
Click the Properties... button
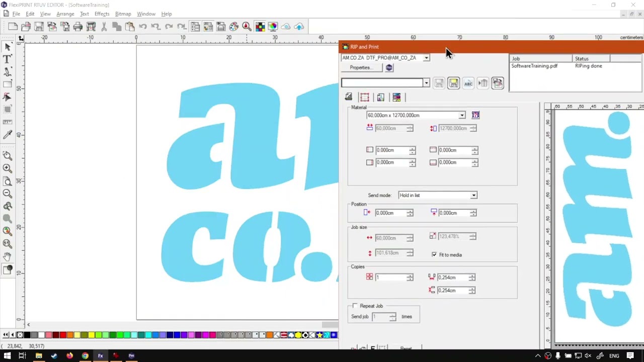[361, 67]
